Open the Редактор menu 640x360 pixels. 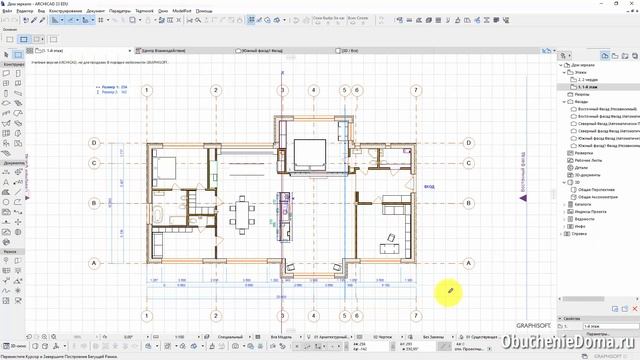point(25,11)
